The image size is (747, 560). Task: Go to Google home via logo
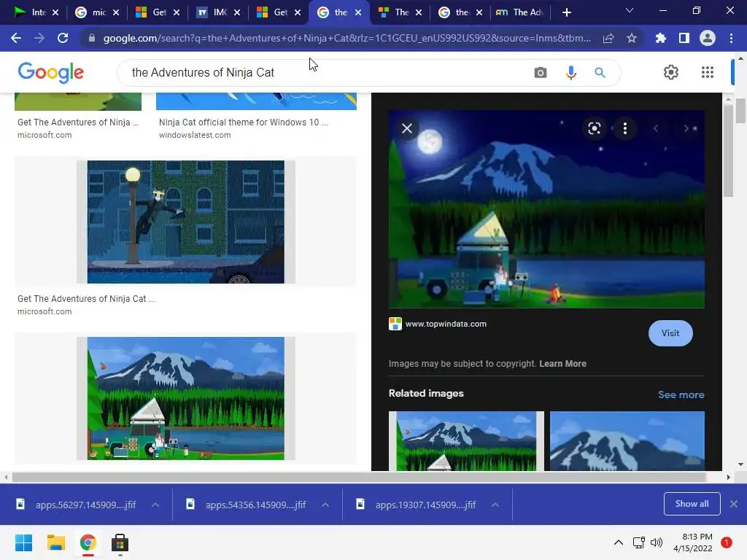click(50, 72)
